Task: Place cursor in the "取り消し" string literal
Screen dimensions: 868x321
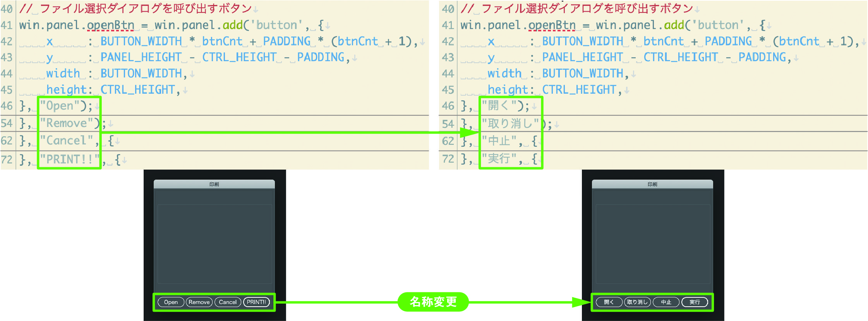Action: 510,124
